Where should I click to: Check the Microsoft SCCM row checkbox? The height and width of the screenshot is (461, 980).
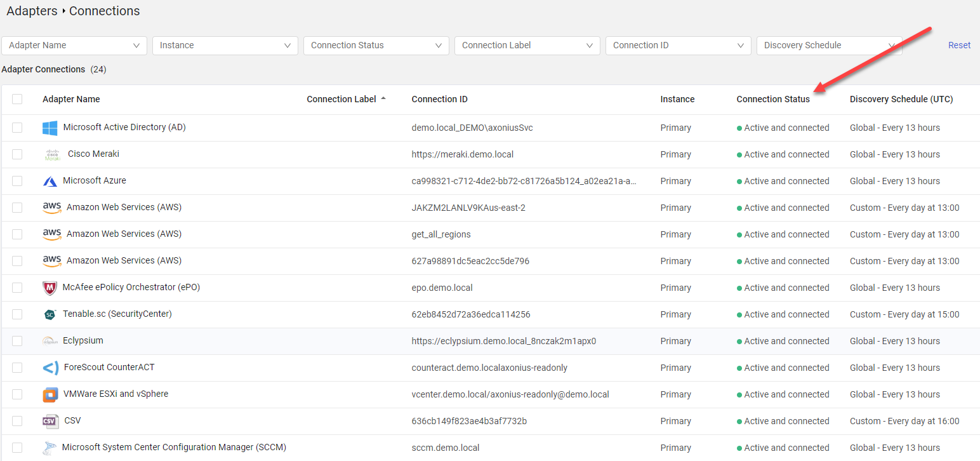[x=17, y=448]
